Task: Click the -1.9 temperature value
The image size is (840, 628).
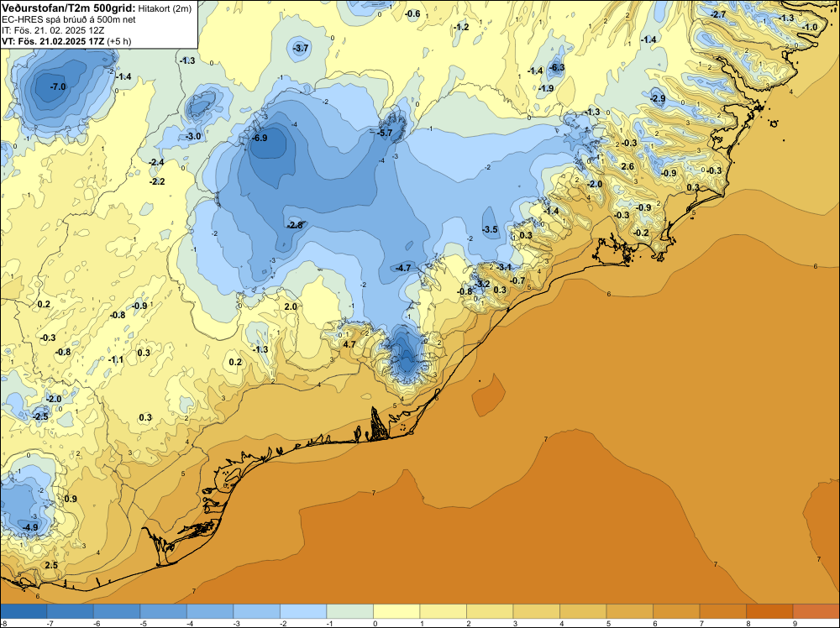Action: 546,88
